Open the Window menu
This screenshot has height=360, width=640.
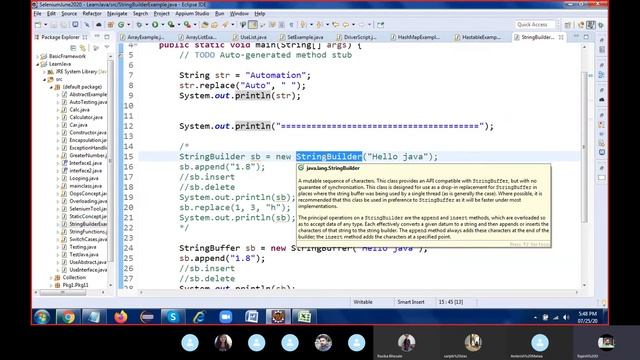tap(239, 13)
